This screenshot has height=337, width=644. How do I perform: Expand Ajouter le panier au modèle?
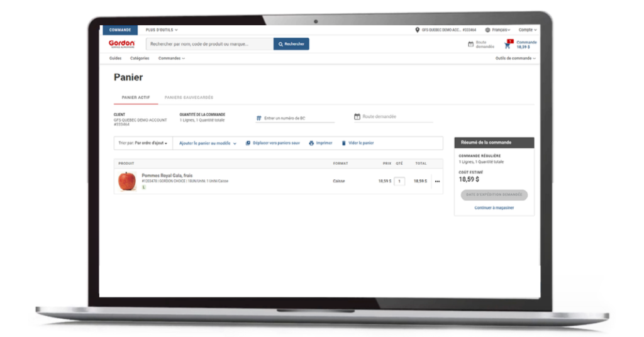click(208, 143)
